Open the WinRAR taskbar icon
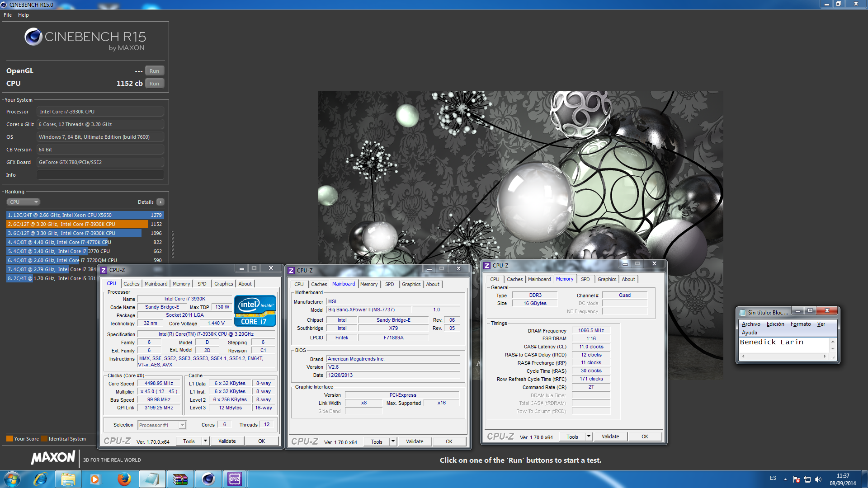868x488 pixels. pos(180,479)
